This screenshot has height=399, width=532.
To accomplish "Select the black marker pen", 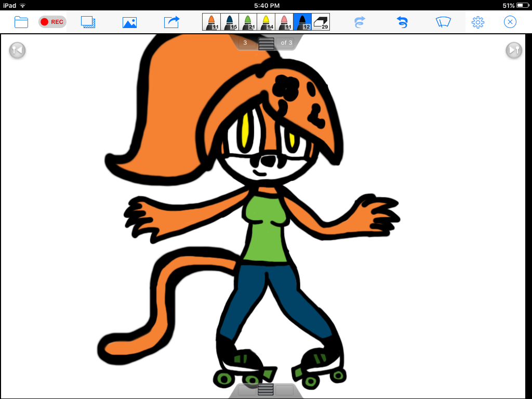I will [302, 22].
